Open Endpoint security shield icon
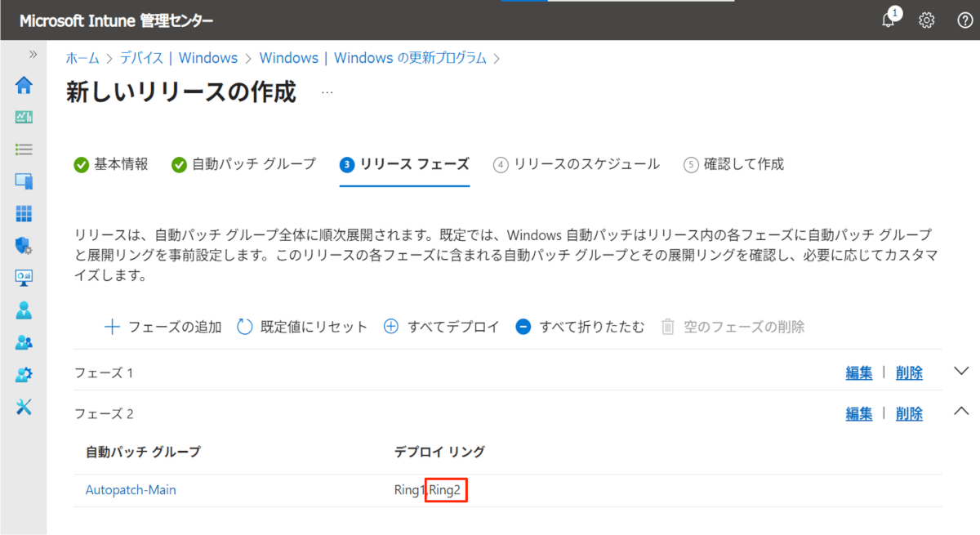This screenshot has height=535, width=980. click(x=24, y=246)
